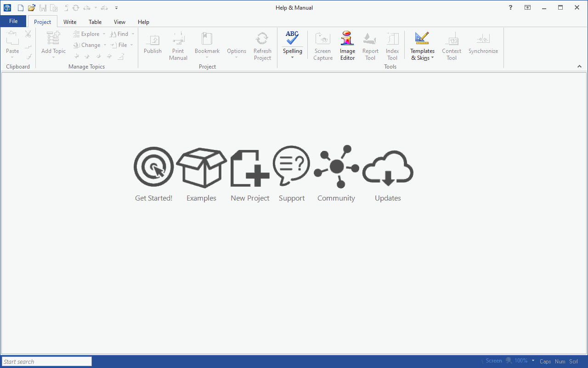Screen dimensions: 588x368
Task: Open the Support speech bubble icon
Action: point(292,166)
